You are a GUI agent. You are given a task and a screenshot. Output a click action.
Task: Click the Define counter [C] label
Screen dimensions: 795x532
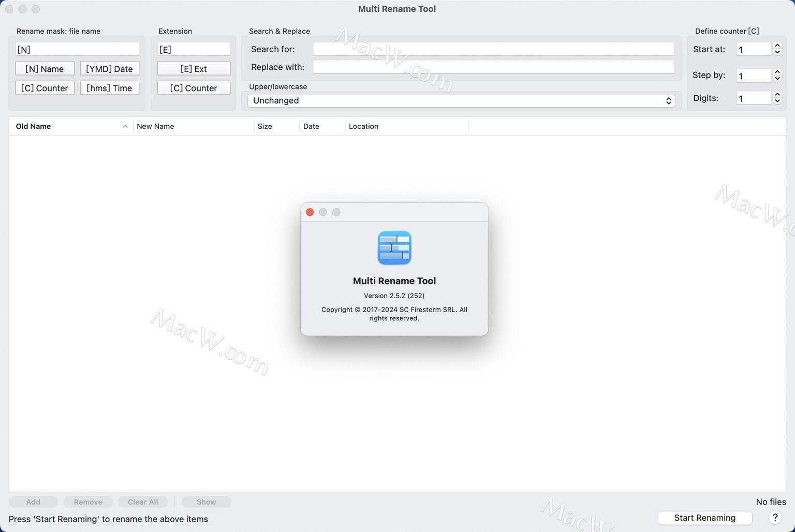(727, 31)
